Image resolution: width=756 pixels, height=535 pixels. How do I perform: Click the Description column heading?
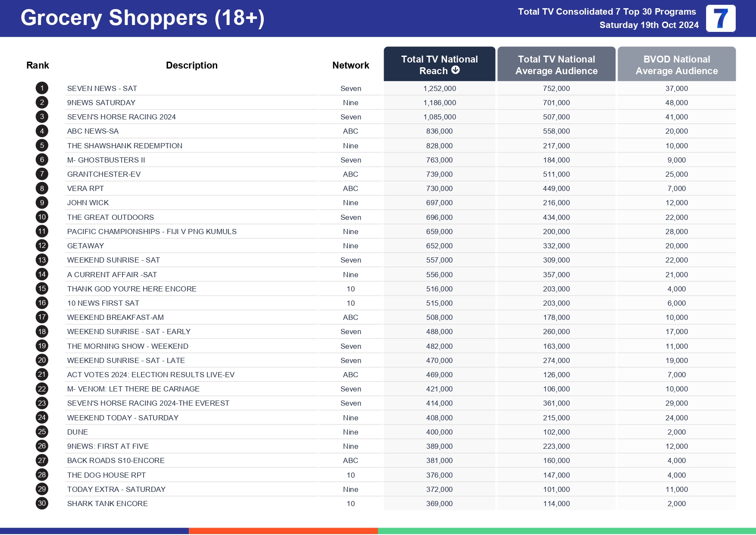tap(191, 65)
